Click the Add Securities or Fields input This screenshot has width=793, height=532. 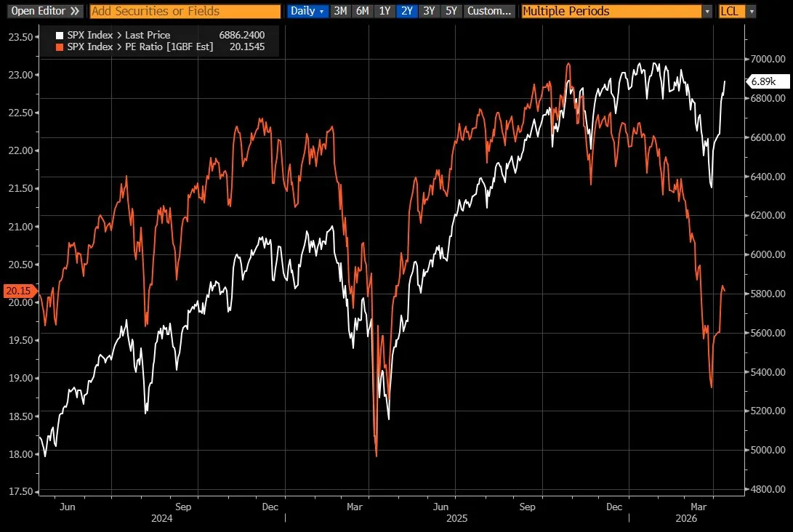coord(185,11)
